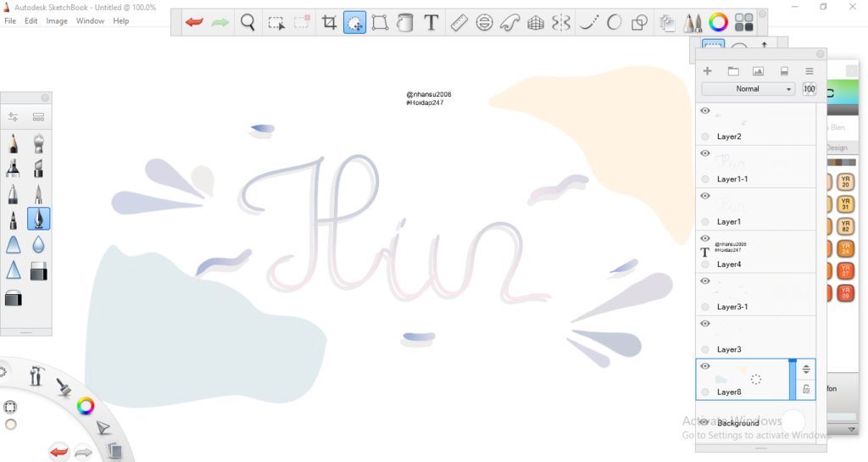Open the Edit menu
The height and width of the screenshot is (462, 868).
(31, 20)
